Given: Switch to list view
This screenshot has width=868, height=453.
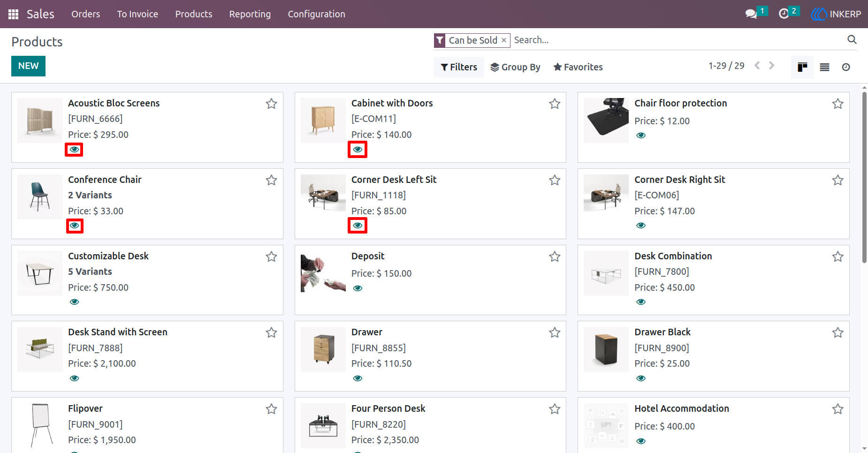Looking at the screenshot, I should pyautogui.click(x=824, y=67).
